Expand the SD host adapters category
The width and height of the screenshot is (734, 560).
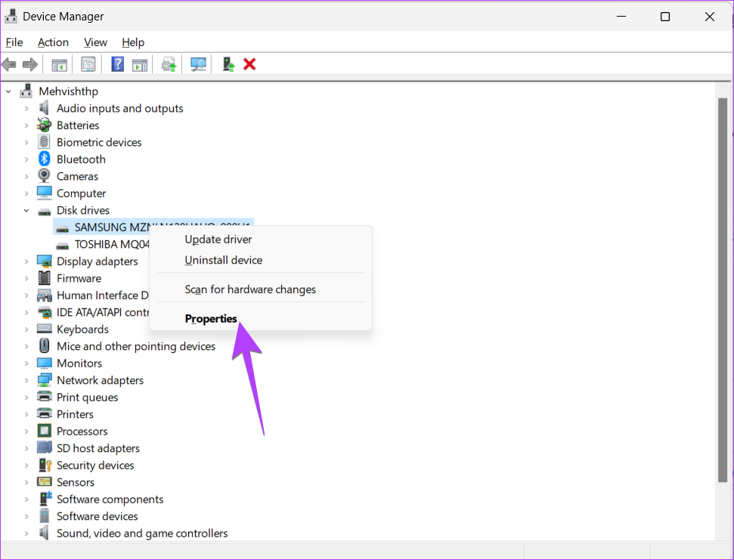tap(26, 448)
